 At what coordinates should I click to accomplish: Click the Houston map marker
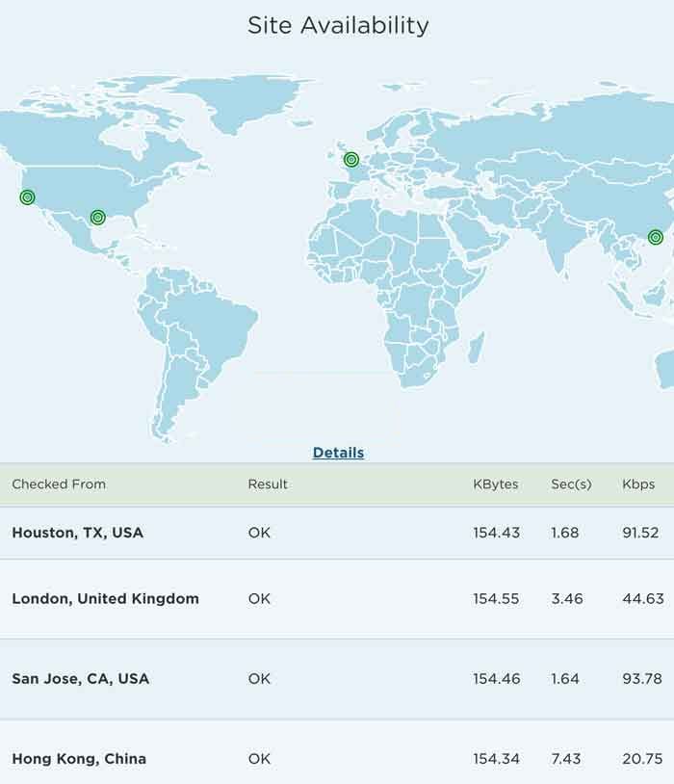click(x=98, y=217)
